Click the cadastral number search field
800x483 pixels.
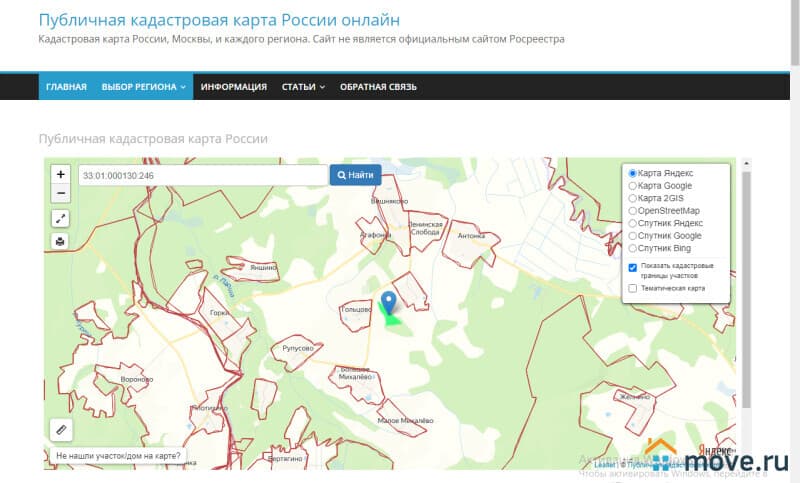pos(203,175)
